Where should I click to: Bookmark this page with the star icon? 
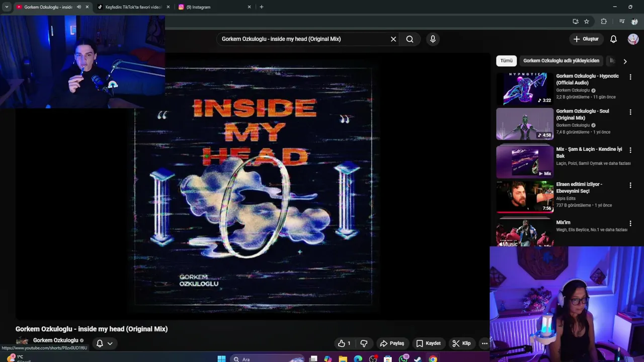[587, 22]
